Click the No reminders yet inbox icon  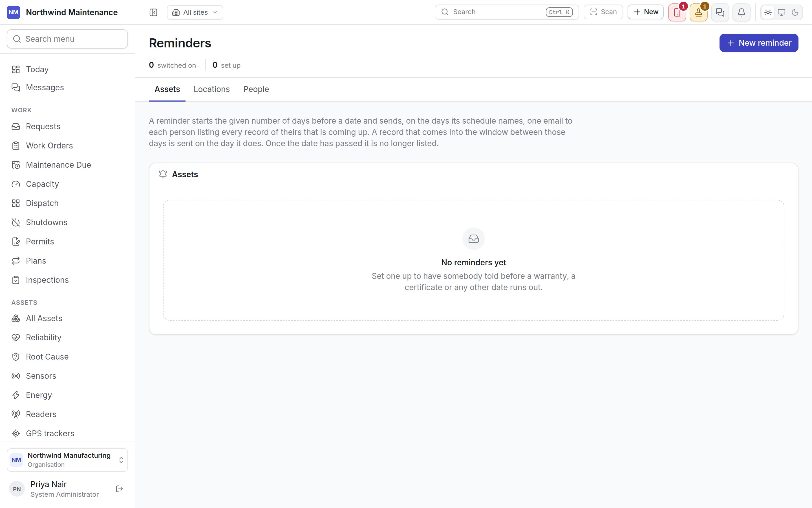pos(473,239)
